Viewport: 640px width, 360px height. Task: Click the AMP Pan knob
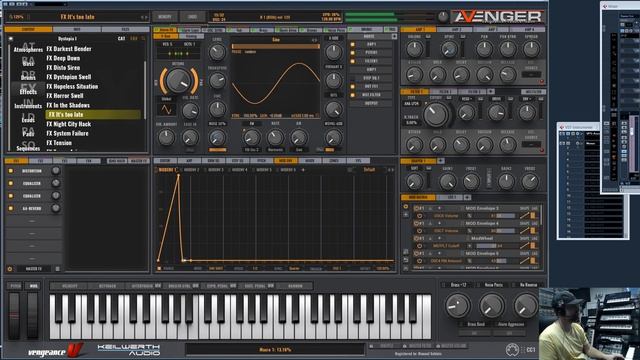(484, 49)
